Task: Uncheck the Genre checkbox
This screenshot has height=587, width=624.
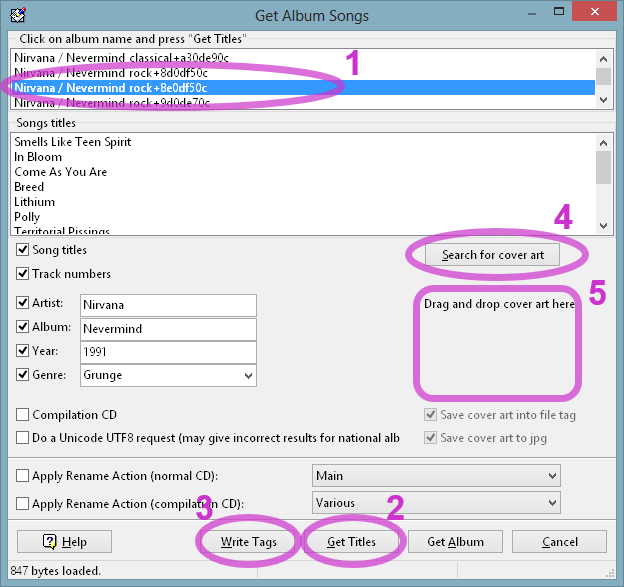Action: tap(22, 374)
